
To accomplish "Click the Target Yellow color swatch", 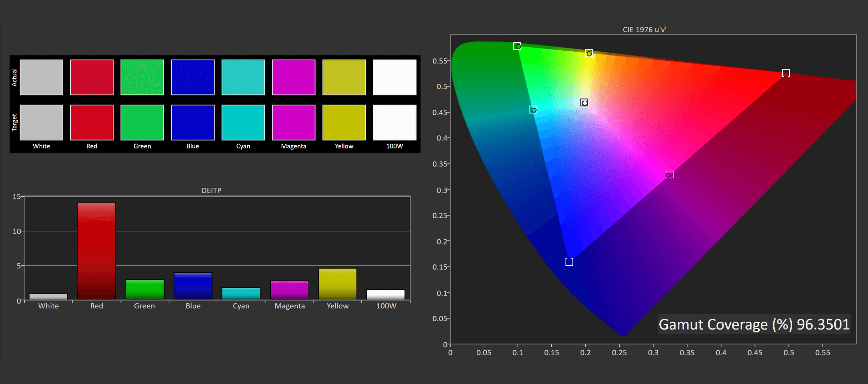I will point(344,122).
